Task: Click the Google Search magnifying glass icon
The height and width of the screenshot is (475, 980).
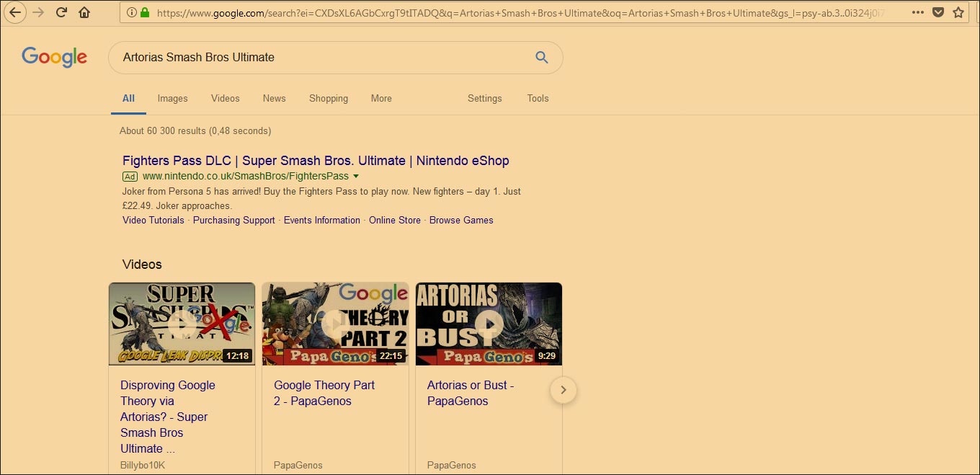Action: [541, 57]
